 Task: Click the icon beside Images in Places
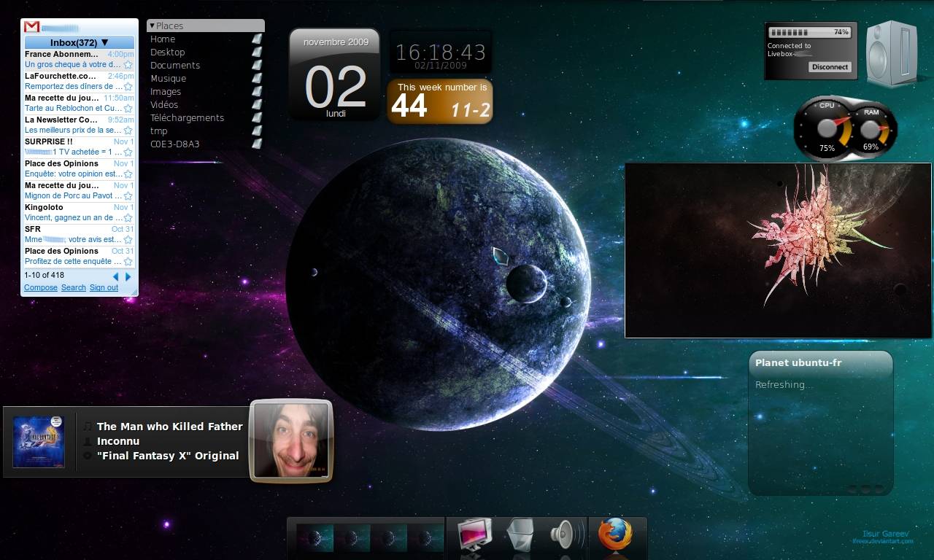tap(257, 91)
